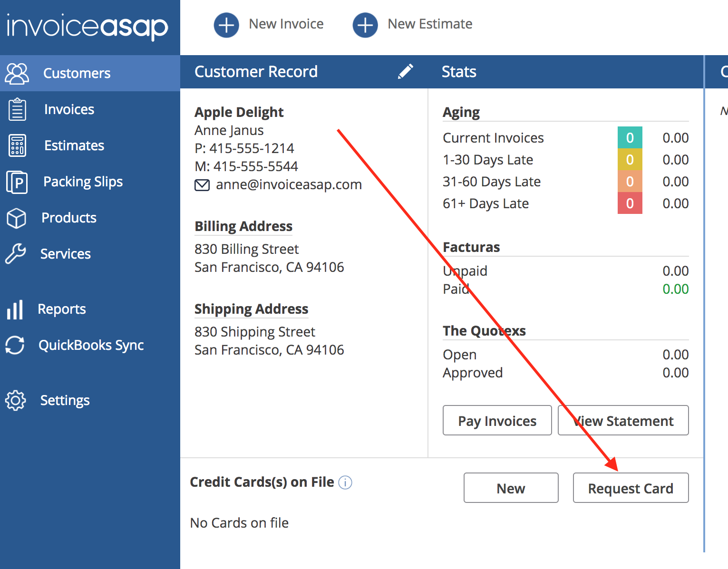728x569 pixels.
Task: Go to Invoices section
Action: 69,109
